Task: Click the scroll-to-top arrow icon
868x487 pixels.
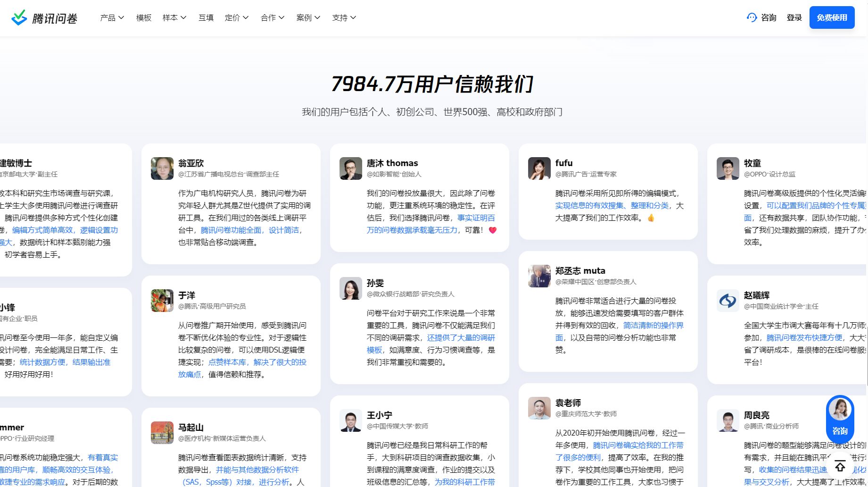Action: [840, 466]
